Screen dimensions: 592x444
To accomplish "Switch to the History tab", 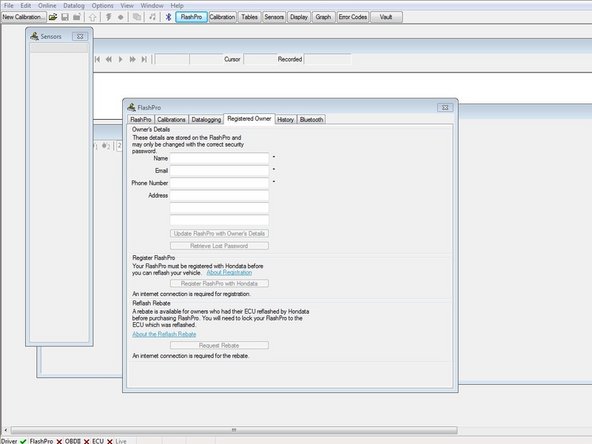I will coord(285,119).
